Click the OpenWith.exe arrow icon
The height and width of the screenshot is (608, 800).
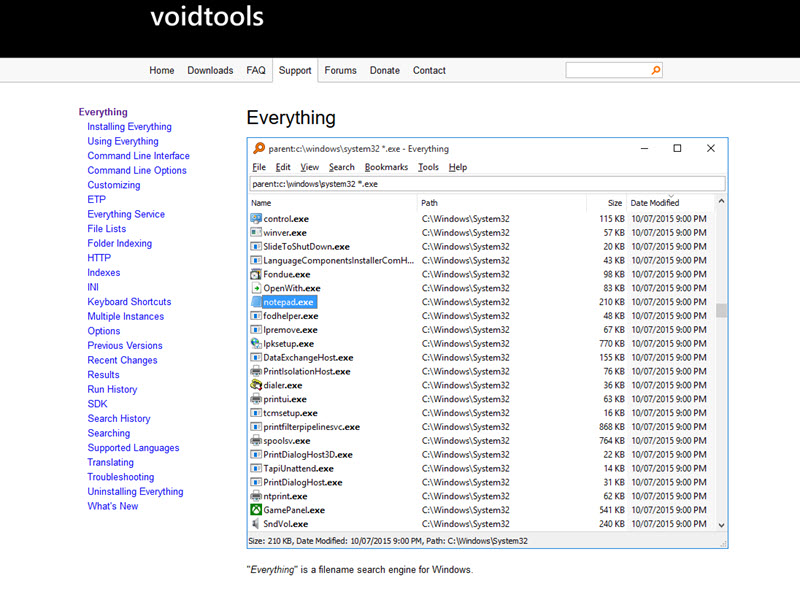(256, 288)
